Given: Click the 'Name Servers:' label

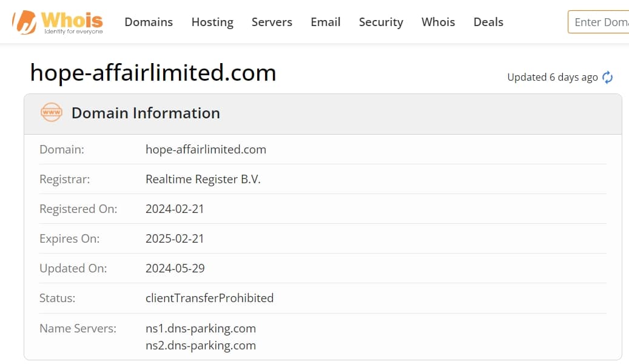Looking at the screenshot, I should (x=78, y=328).
